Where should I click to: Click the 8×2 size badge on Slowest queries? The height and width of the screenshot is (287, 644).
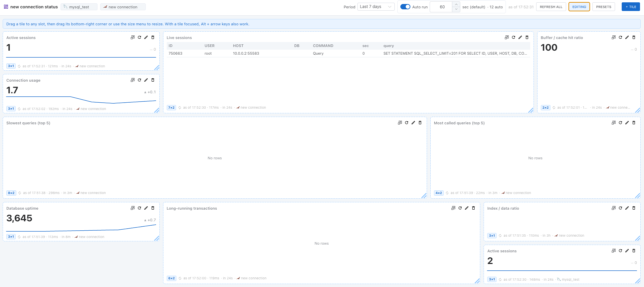tap(11, 193)
